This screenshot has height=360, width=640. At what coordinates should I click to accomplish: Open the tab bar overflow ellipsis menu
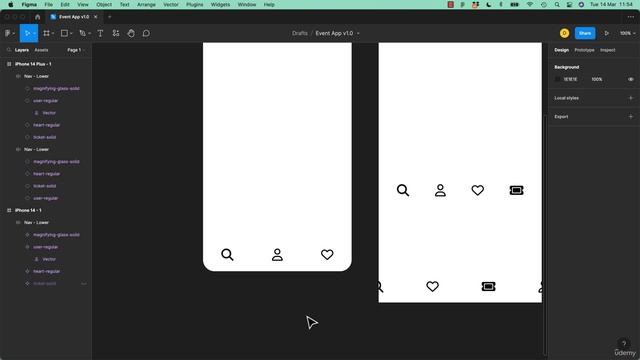click(x=631, y=17)
